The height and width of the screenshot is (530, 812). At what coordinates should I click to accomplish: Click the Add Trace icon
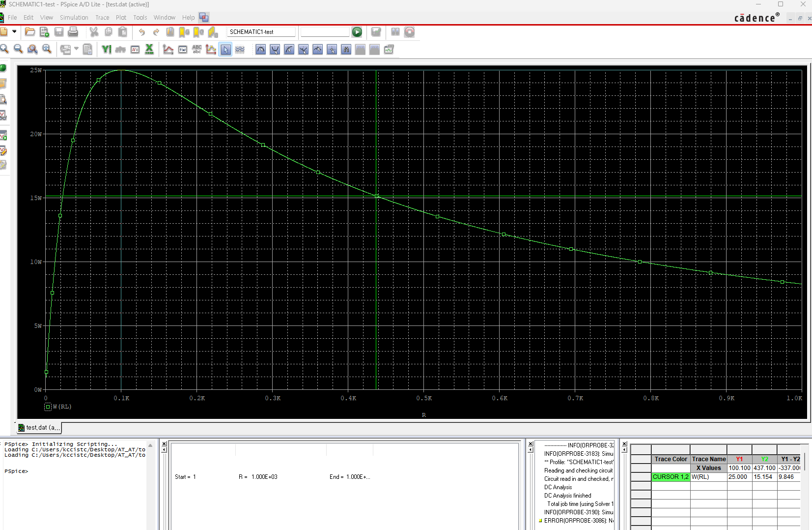[x=168, y=49]
